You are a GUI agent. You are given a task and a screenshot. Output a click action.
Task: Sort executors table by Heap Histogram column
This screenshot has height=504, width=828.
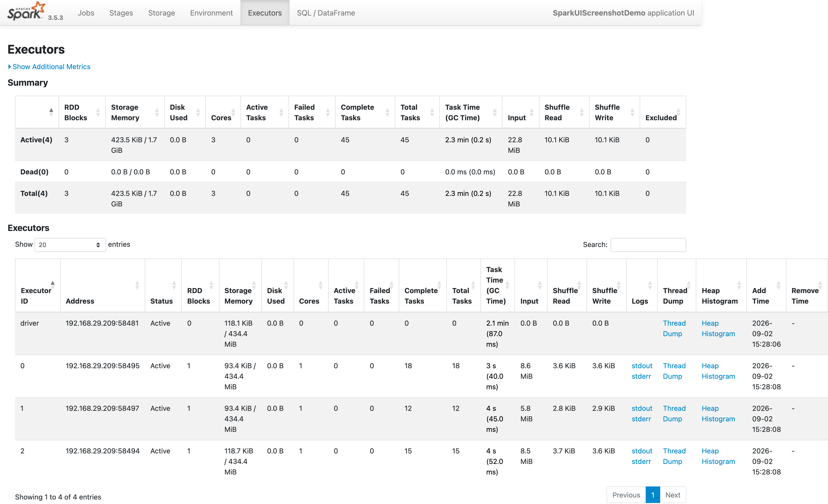pos(721,286)
